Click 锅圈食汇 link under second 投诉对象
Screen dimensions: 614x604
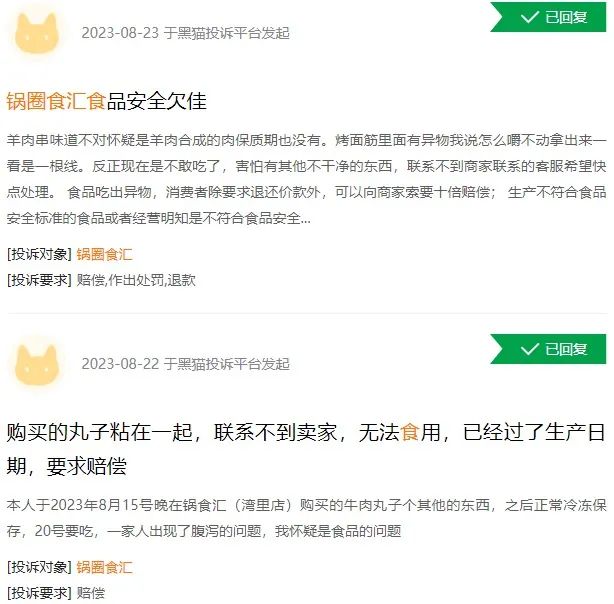104,567
